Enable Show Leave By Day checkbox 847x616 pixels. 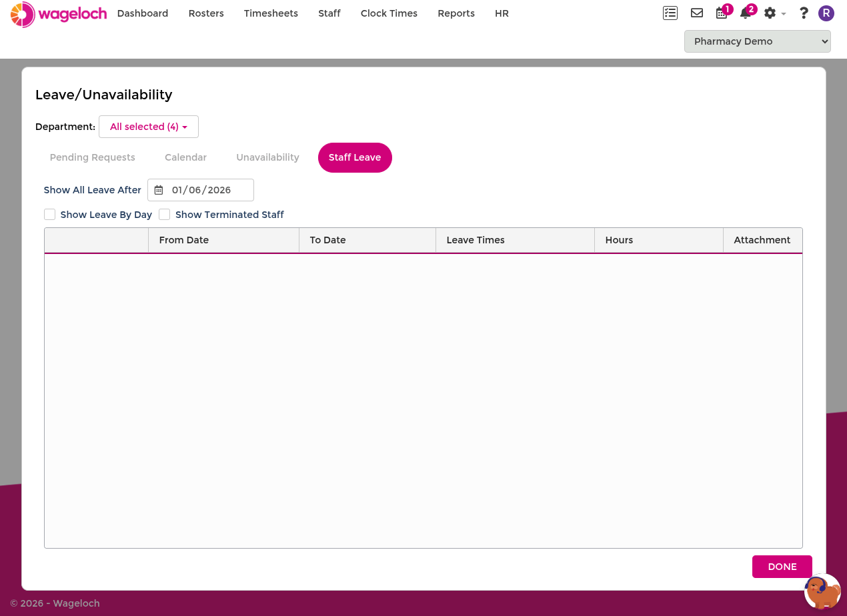(x=49, y=214)
